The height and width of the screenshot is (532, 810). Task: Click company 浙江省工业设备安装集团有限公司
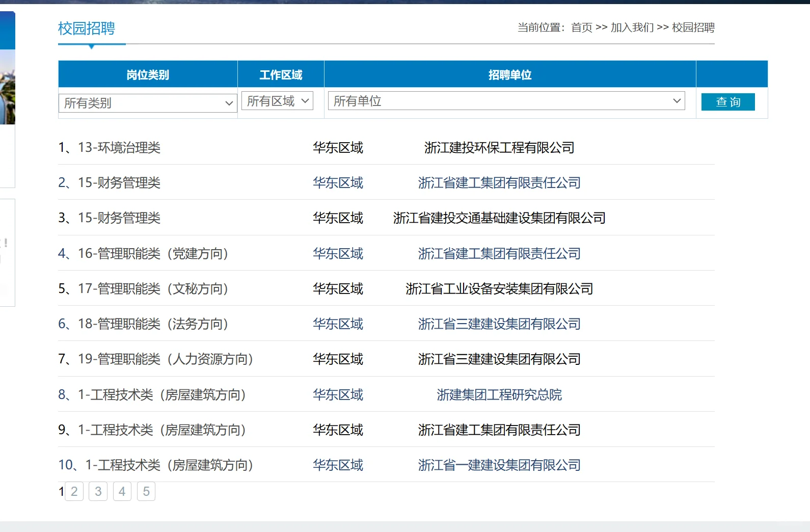point(499,289)
